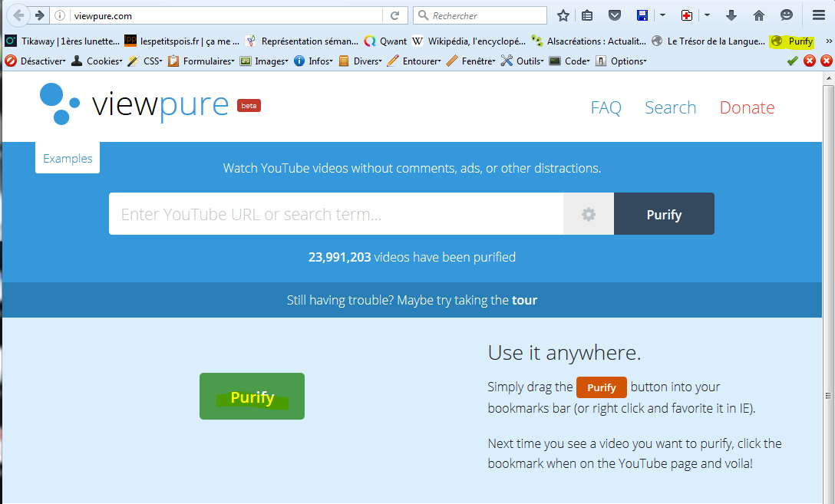Click the viewpure logo
The height and width of the screenshot is (504, 835).
click(x=150, y=104)
